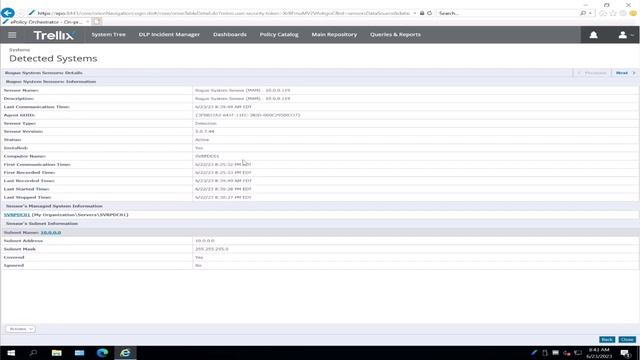Select the Computer Name value SVRPDC01
Viewport: 640px width, 360px height.
click(x=207, y=156)
